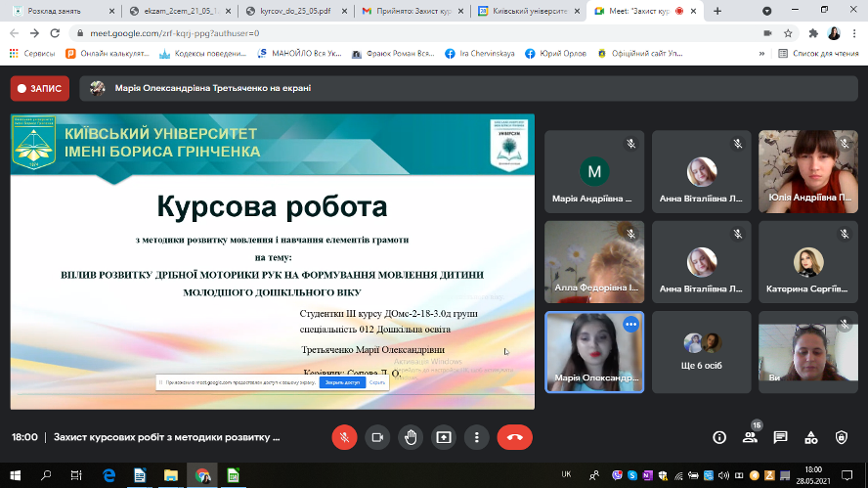Image resolution: width=868 pixels, height=488 pixels.
Task: Click the blue 'Закрыть доступ' button
Action: (342, 382)
